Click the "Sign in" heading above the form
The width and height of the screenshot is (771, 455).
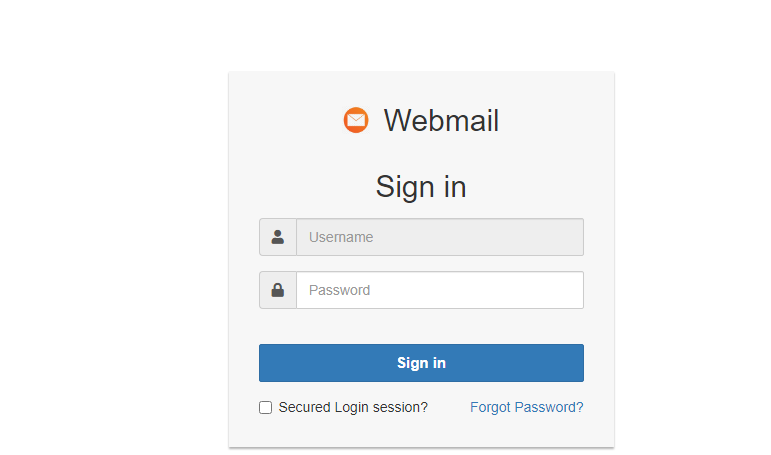[x=421, y=186]
